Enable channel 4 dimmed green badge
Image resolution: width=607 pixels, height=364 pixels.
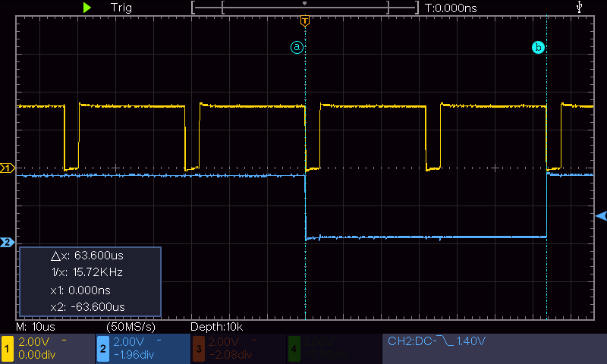[294, 349]
